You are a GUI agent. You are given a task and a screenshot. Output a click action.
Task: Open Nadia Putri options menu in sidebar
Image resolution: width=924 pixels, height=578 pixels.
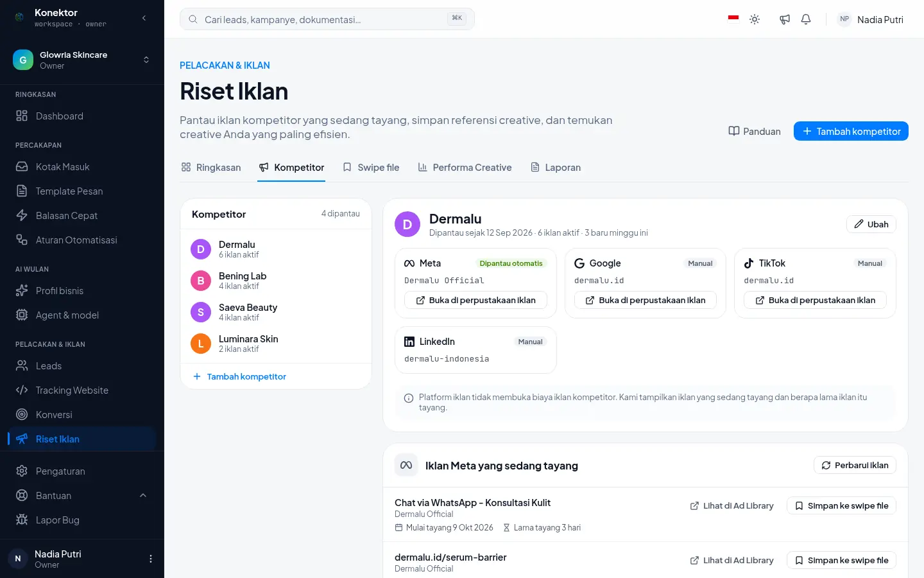tap(151, 559)
